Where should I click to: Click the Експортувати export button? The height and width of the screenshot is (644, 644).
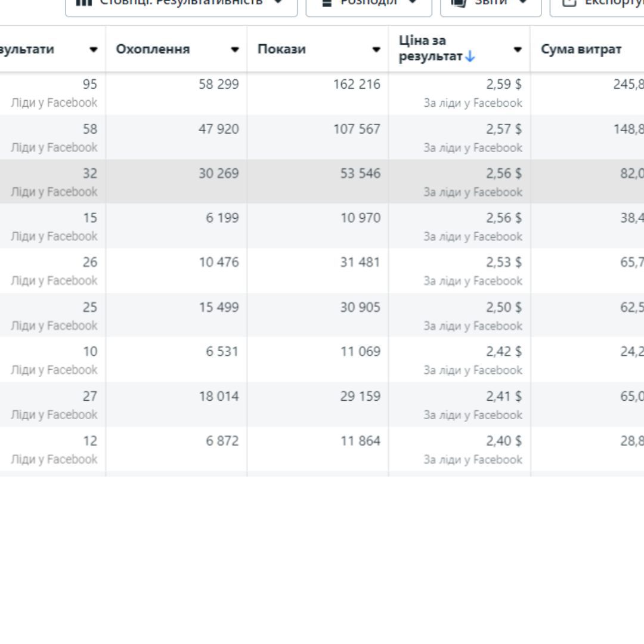tap(597, 4)
